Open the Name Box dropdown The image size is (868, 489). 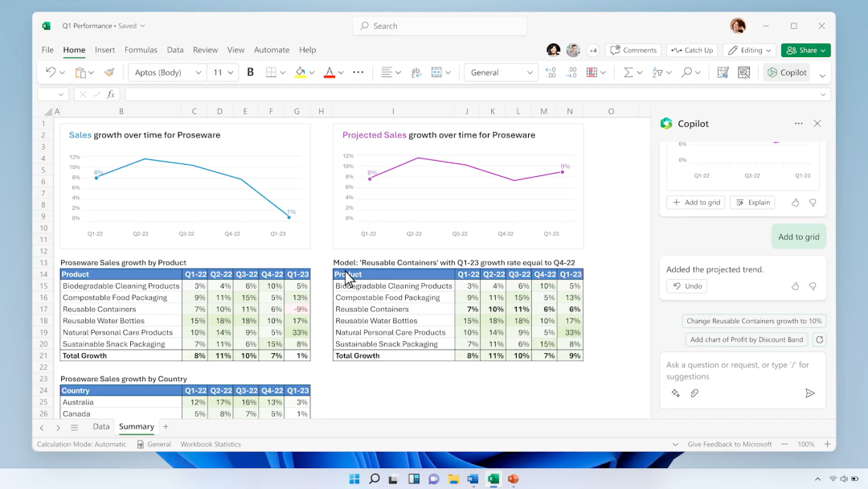[61, 95]
